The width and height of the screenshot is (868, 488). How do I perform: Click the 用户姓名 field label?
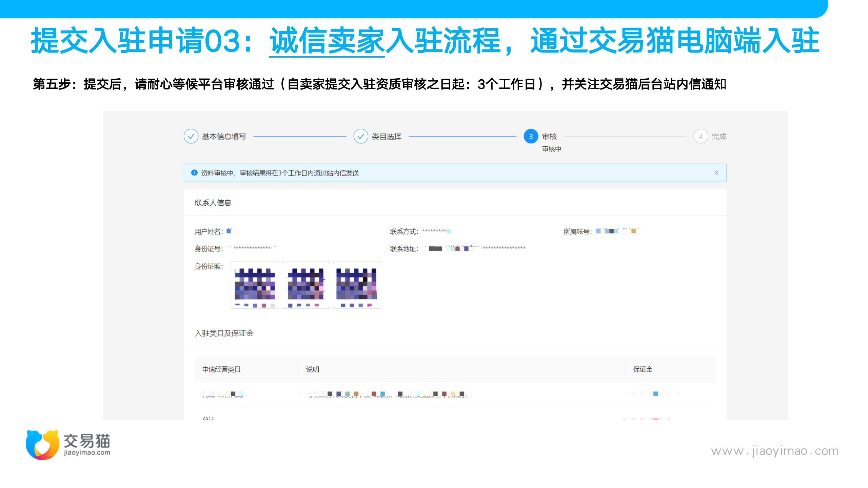pyautogui.click(x=209, y=231)
